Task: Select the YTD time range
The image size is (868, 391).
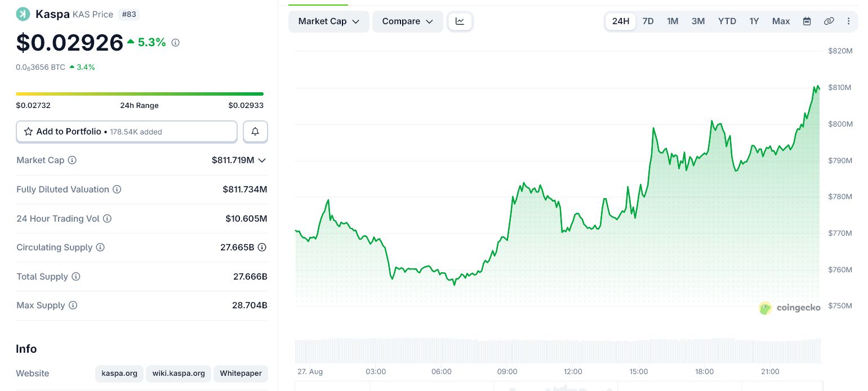Action: 727,21
